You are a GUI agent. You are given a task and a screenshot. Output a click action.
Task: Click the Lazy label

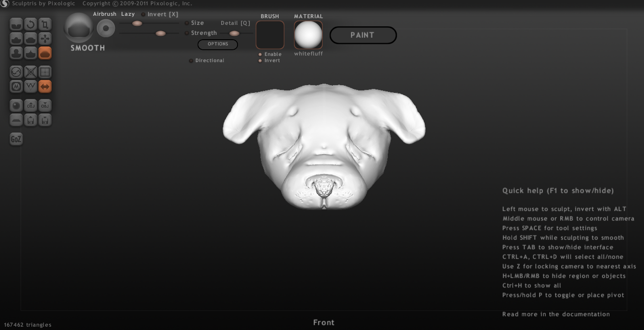click(x=128, y=14)
